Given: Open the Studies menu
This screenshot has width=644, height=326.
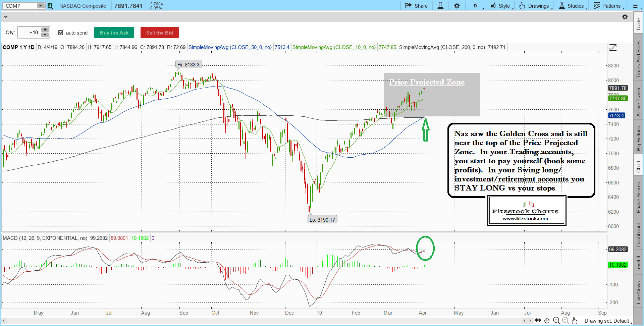Looking at the screenshot, I should (x=573, y=6).
